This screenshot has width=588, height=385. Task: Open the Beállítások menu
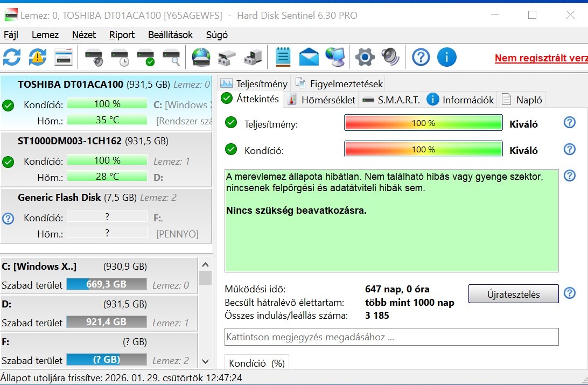click(x=170, y=35)
